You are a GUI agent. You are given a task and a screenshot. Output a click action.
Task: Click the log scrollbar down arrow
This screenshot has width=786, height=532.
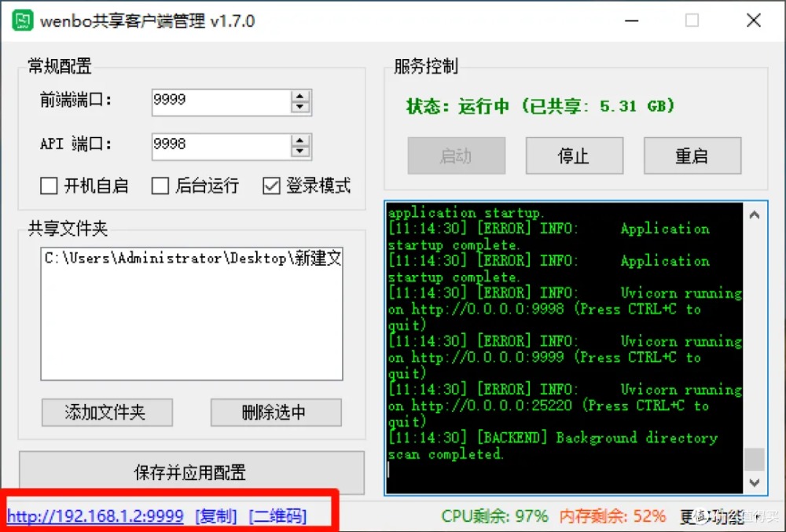tap(755, 482)
